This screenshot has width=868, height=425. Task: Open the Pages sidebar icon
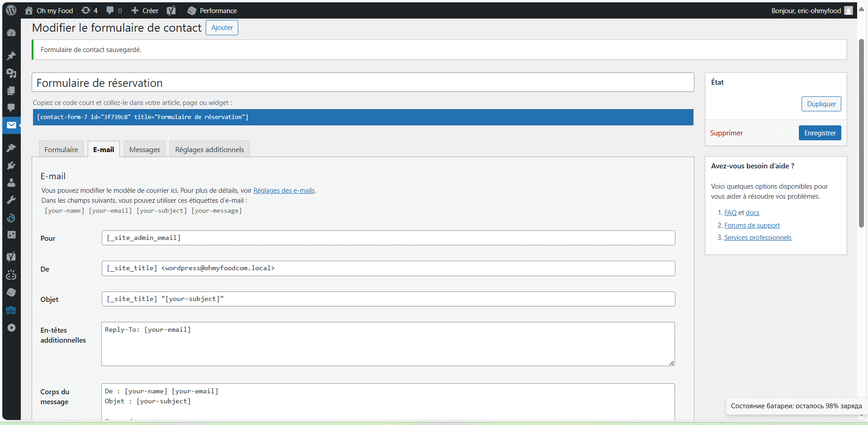[x=11, y=91]
